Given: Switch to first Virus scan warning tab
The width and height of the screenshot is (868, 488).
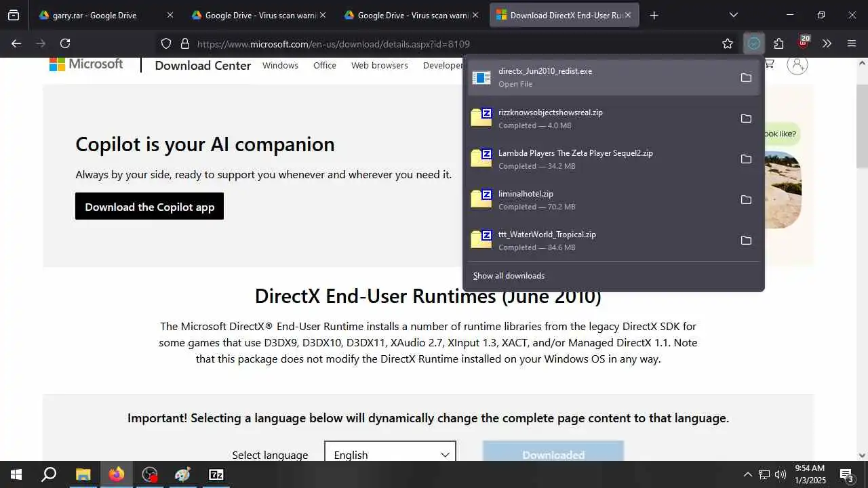Looking at the screenshot, I should pyautogui.click(x=258, y=15).
